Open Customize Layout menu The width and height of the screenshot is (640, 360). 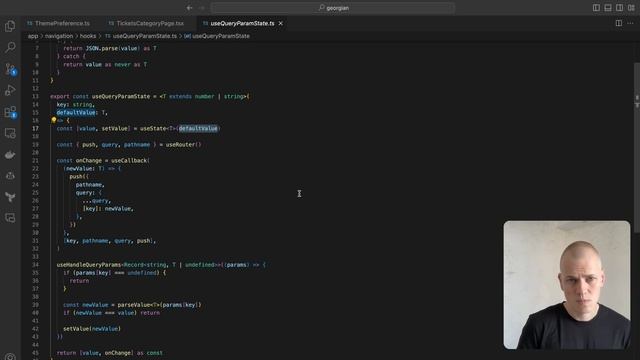pos(631,8)
